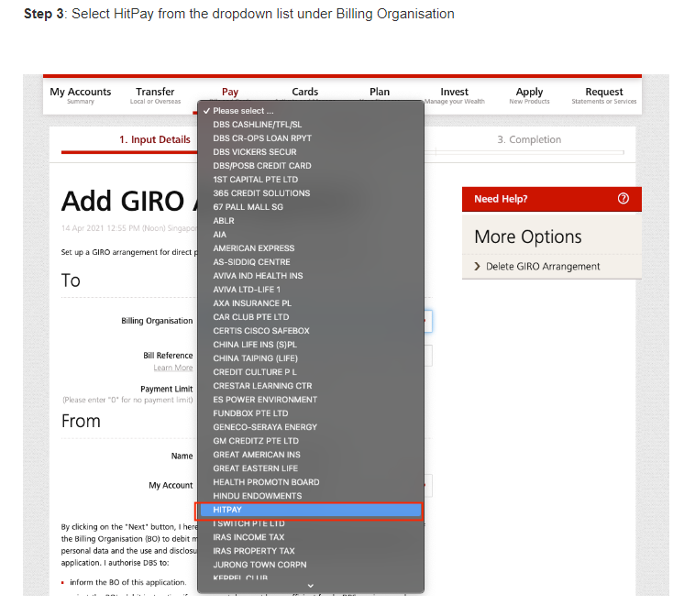Select DBS CR-OPS LOAN RPYT option

311,138
